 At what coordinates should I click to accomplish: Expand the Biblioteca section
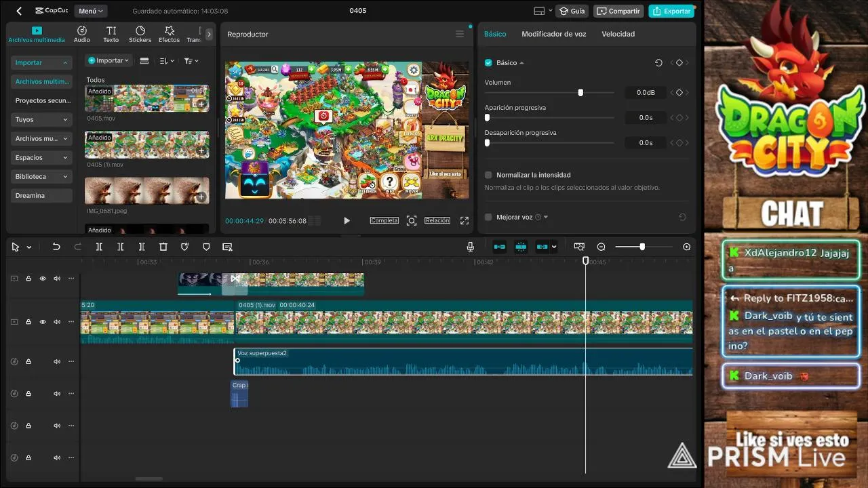click(x=41, y=176)
